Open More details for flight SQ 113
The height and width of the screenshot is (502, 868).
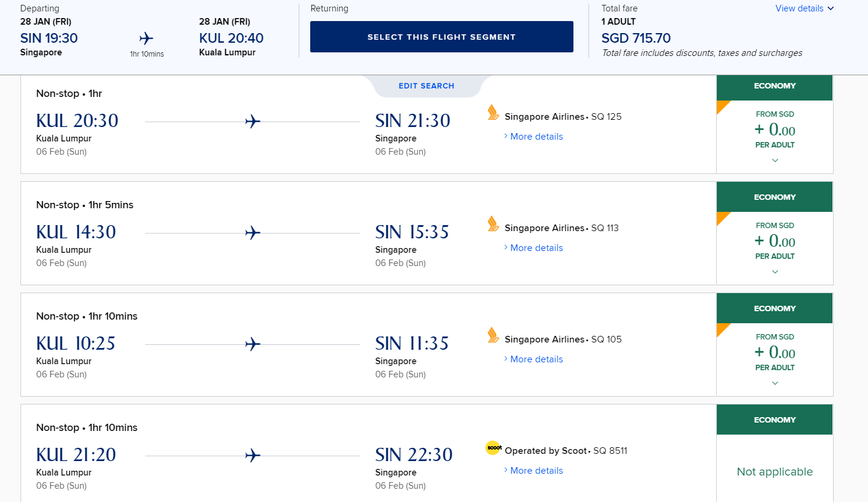pyautogui.click(x=536, y=248)
